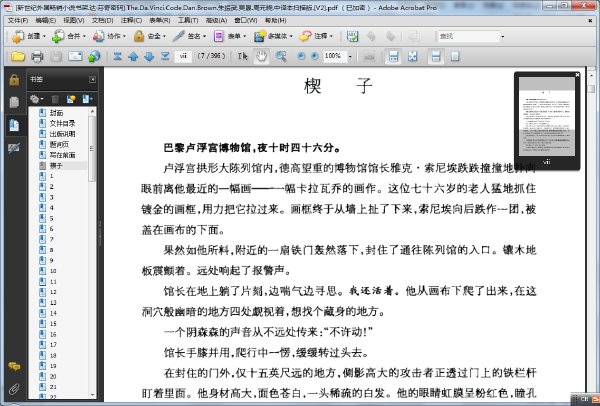The width and height of the screenshot is (600, 406).
Task: Click the fit-to-window full screen icon
Action: [412, 57]
